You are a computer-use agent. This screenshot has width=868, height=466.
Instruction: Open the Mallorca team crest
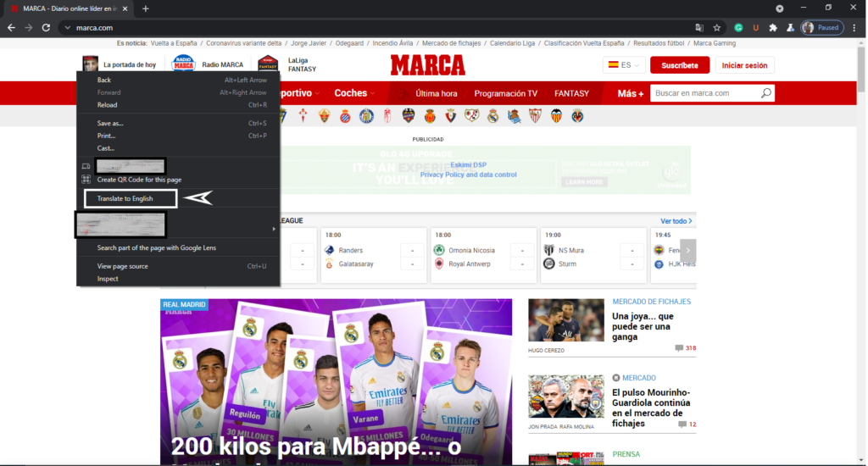click(x=430, y=116)
